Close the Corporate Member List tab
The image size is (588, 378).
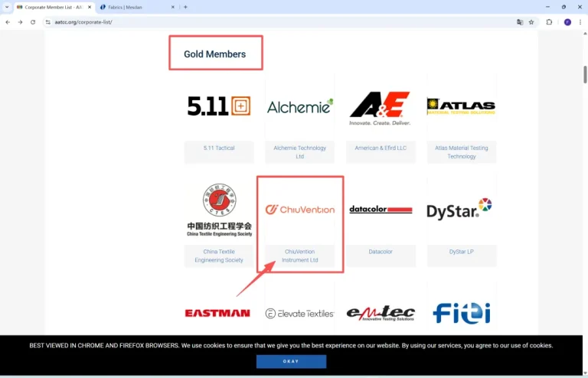(89, 7)
